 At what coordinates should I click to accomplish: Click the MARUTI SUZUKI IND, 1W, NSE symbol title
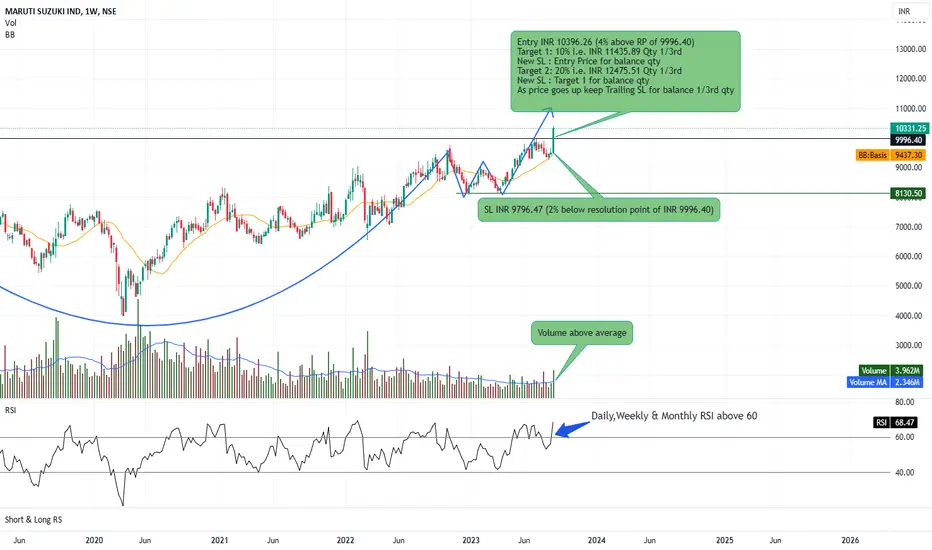pos(61,11)
